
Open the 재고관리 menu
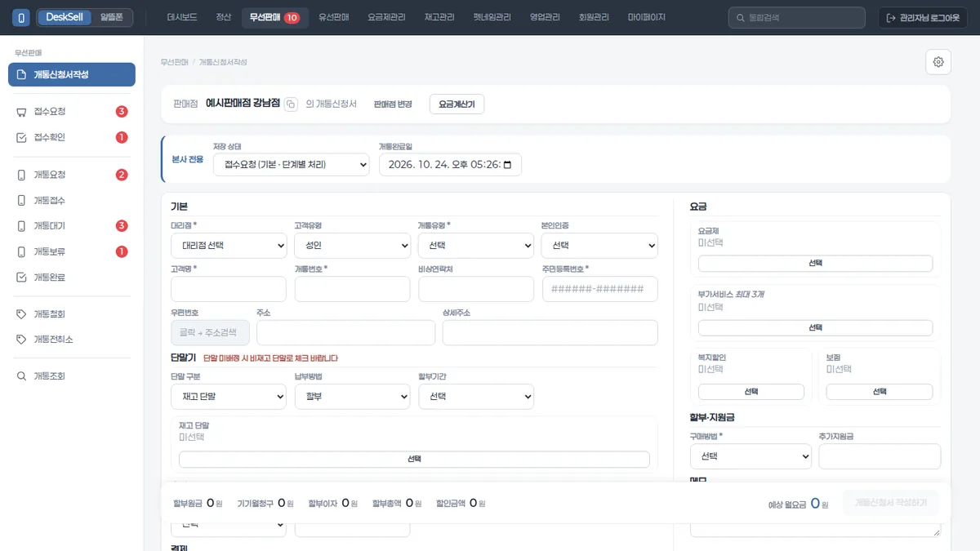439,17
